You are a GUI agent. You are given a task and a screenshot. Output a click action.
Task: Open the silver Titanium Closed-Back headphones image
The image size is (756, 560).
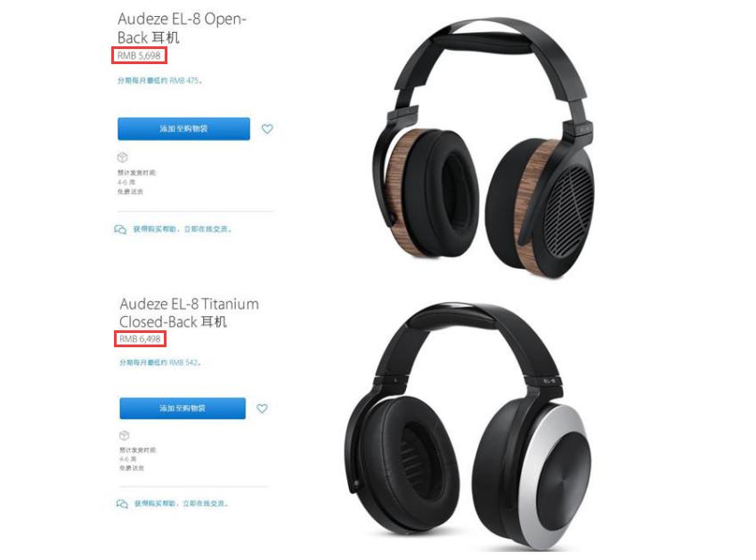468,426
